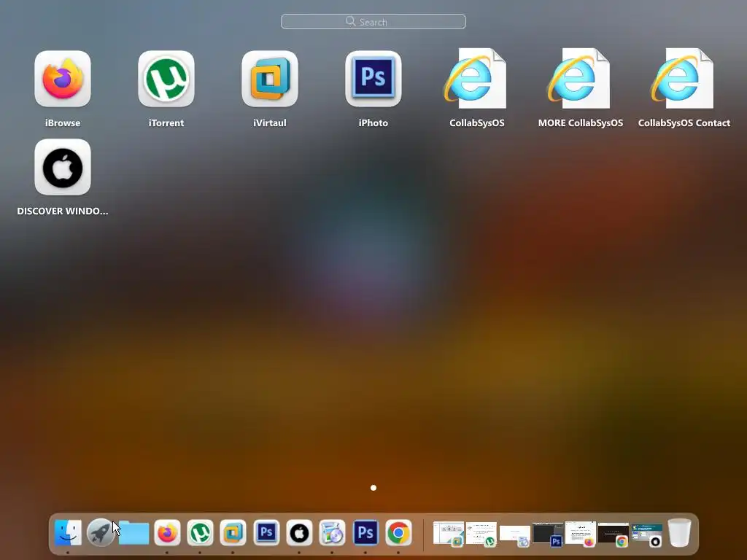Open Firefox from the dock
The height and width of the screenshot is (560, 747).
click(x=167, y=532)
